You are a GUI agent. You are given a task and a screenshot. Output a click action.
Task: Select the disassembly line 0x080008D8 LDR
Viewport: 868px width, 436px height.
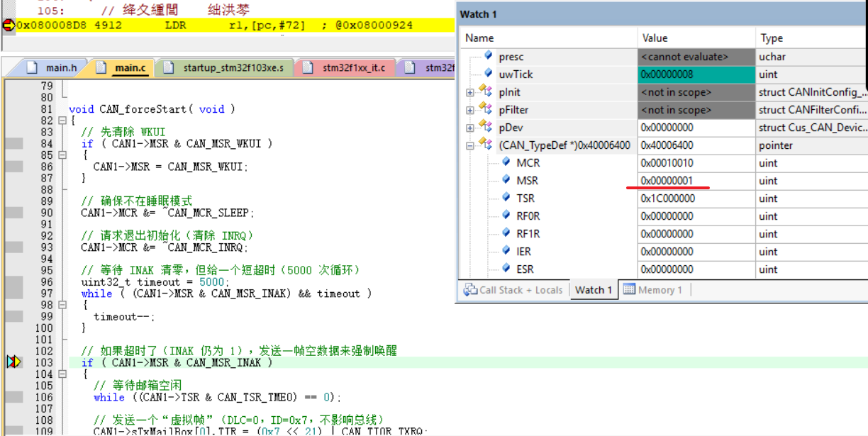(x=227, y=26)
